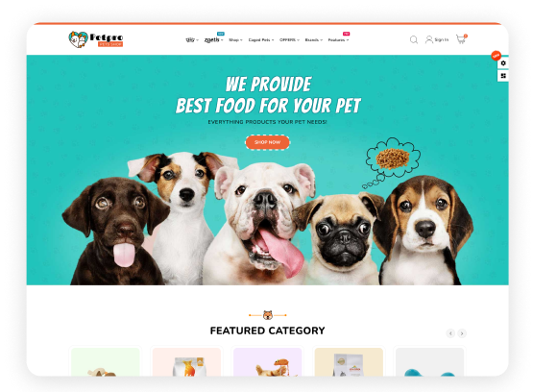Expand the Shop dropdown menu

click(235, 39)
